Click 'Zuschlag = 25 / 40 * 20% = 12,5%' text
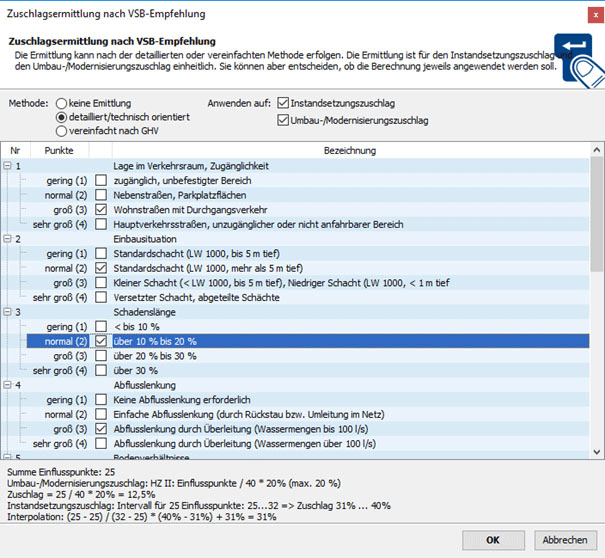This screenshot has width=605, height=558. point(81,494)
